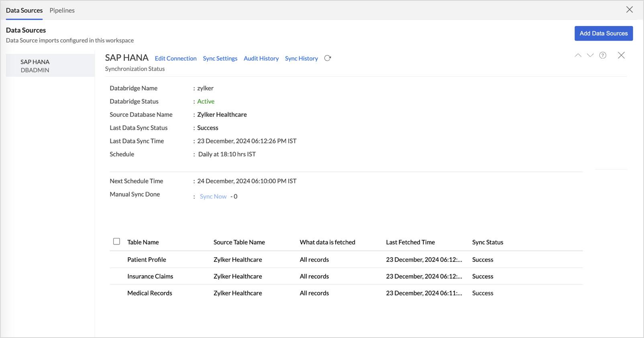Image resolution: width=644 pixels, height=338 pixels.
Task: Go to next data source with down chevron
Action: pyautogui.click(x=590, y=55)
